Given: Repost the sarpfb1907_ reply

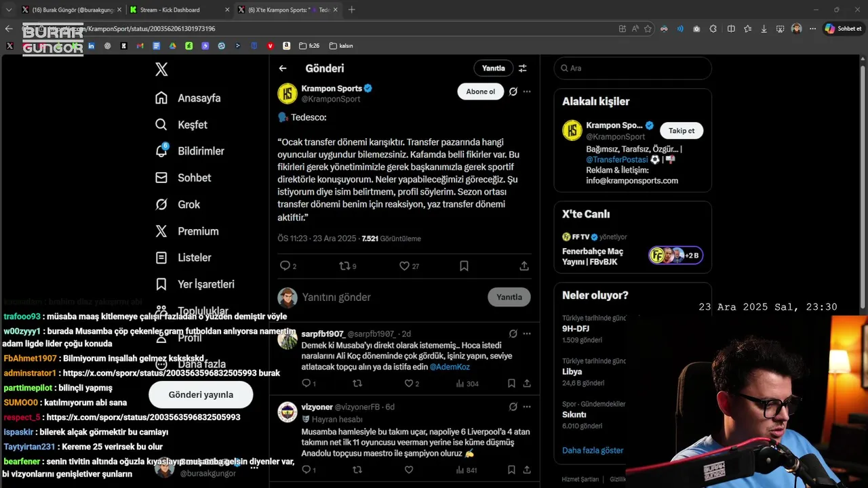Looking at the screenshot, I should [x=357, y=384].
